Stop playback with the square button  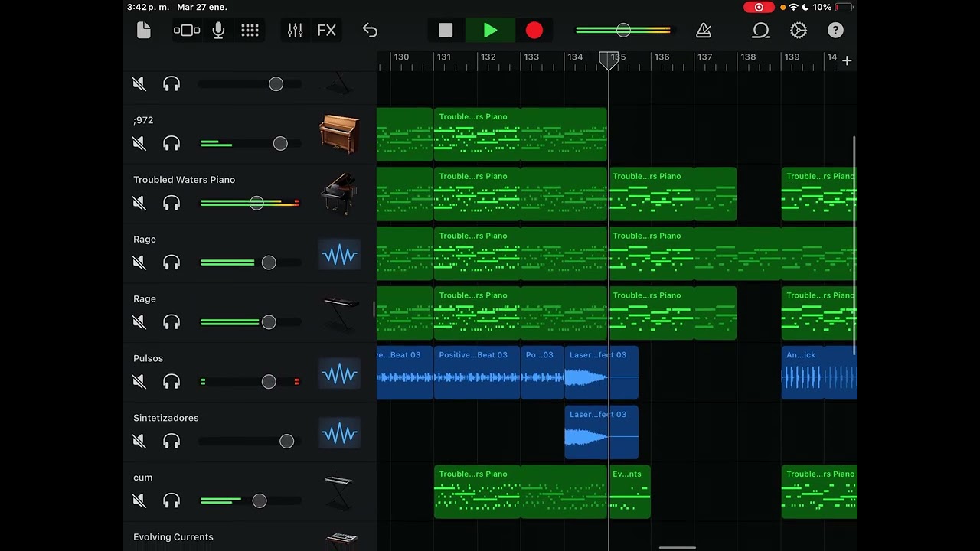pos(446,31)
